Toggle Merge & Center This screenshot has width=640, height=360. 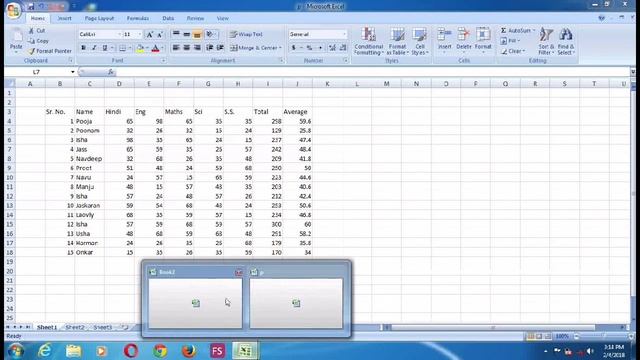click(x=253, y=48)
